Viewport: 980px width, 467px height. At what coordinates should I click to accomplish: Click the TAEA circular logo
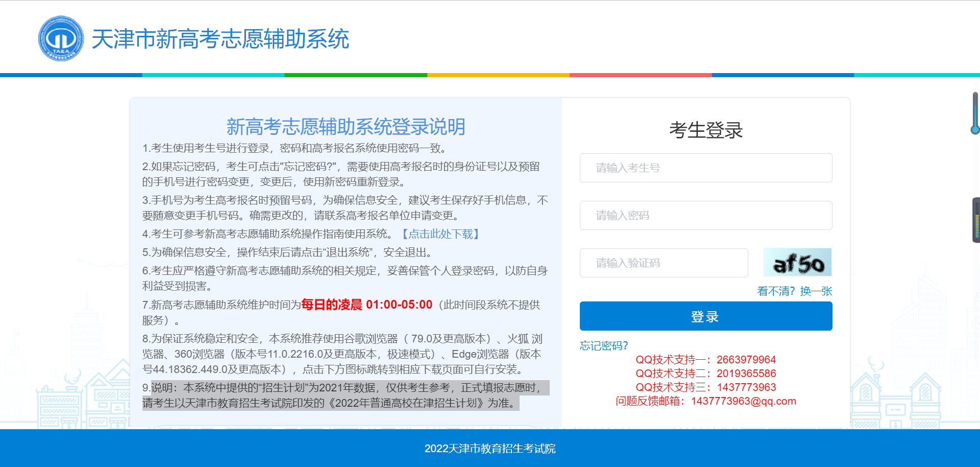(x=61, y=39)
